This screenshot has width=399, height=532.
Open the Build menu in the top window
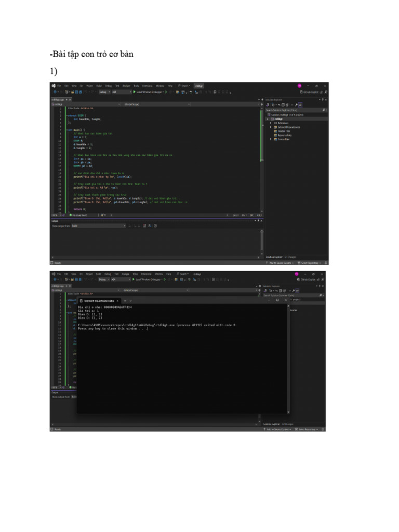(99, 86)
